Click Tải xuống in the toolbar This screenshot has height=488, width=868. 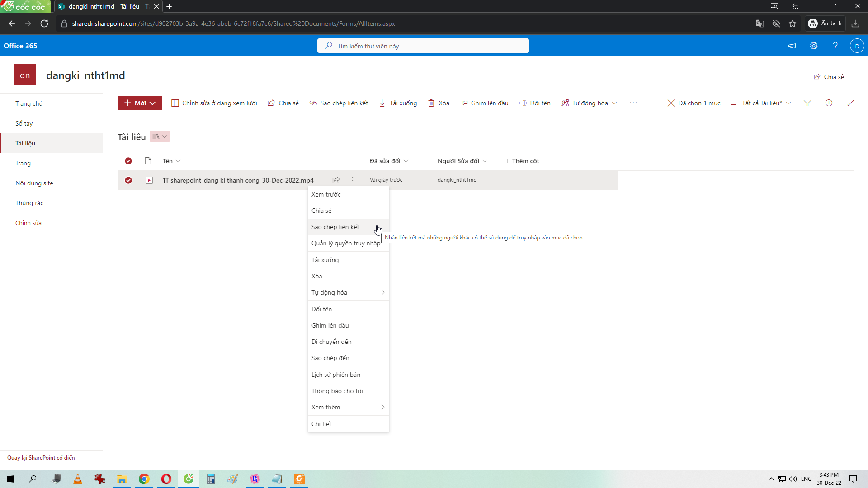398,103
